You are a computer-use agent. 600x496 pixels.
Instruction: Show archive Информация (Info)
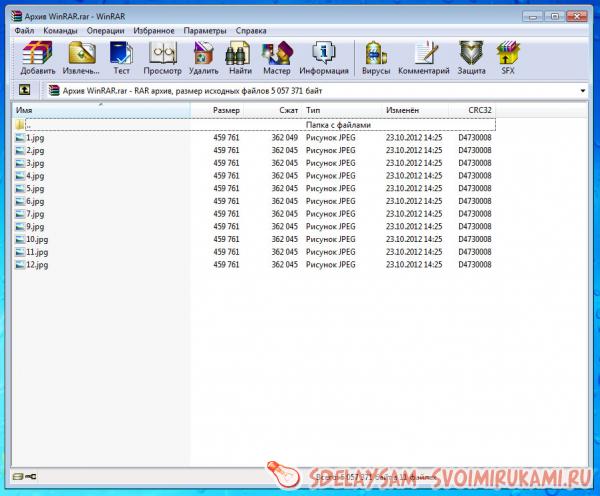323,56
